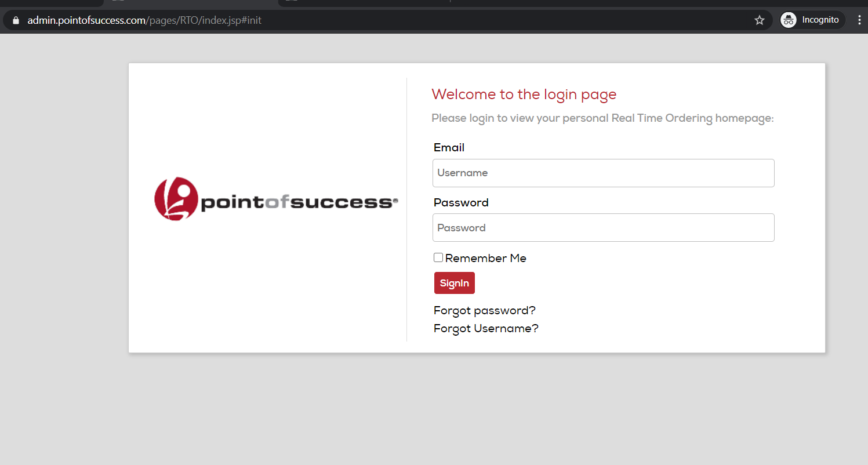Click the Password field label
This screenshot has height=465, width=868.
point(462,202)
